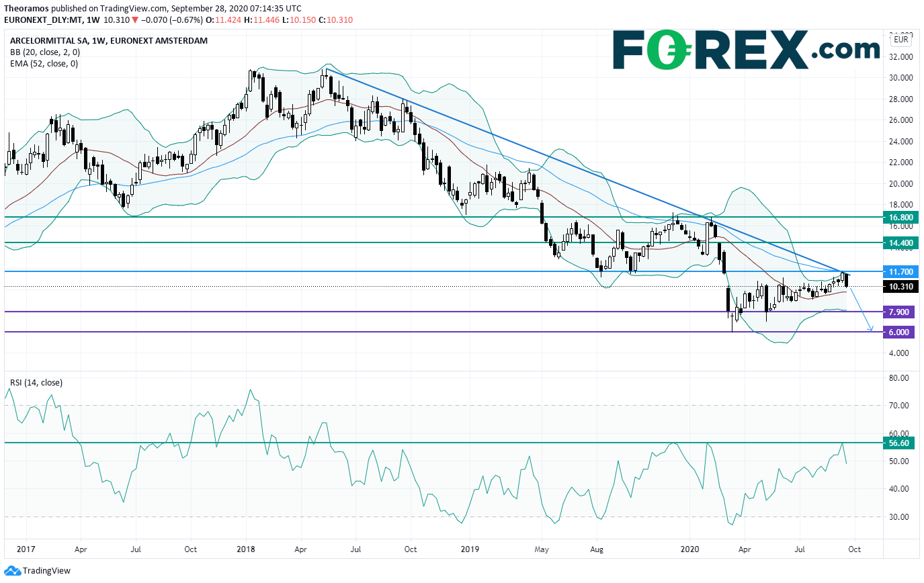Click the 16.800 resistance price label
Screen dimensions: 924x583
[901, 217]
